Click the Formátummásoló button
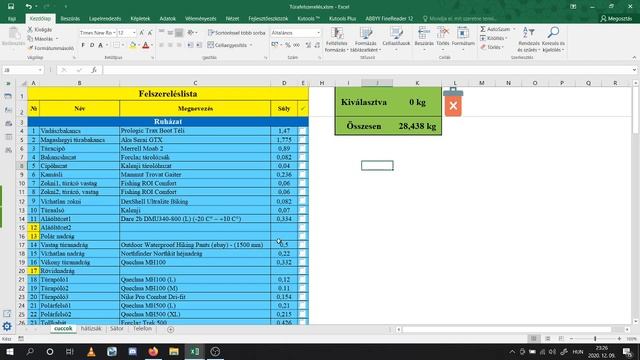Image resolution: width=640 pixels, height=360 pixels. point(51,48)
